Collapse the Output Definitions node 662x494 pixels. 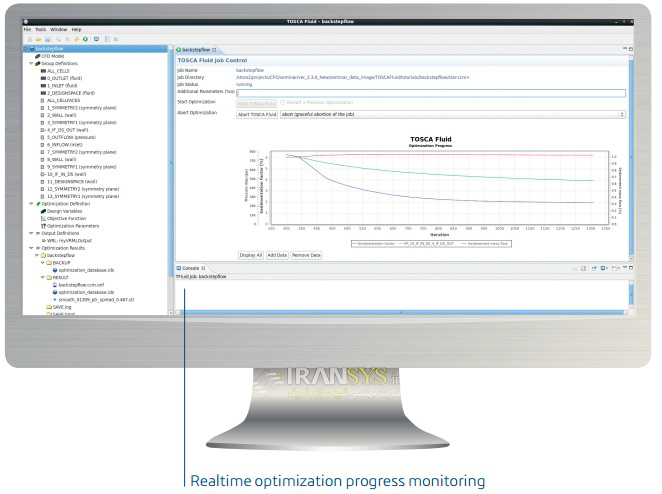(x=31, y=233)
